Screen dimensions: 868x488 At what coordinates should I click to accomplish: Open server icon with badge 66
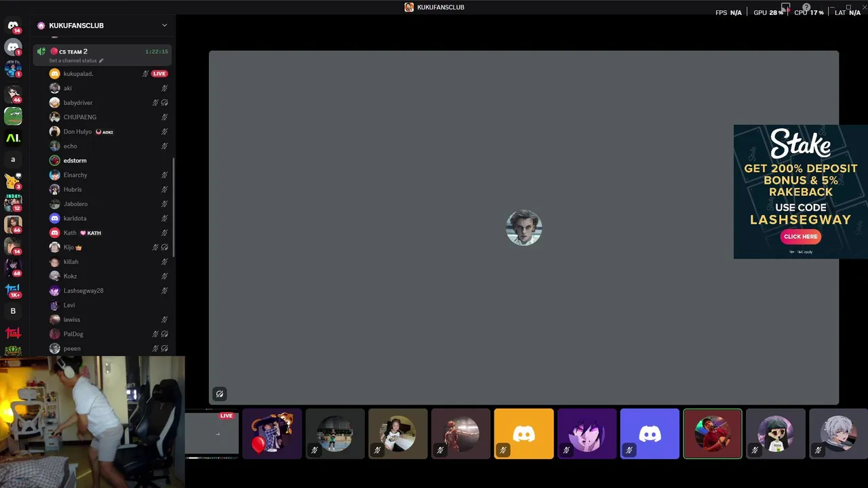(13, 224)
